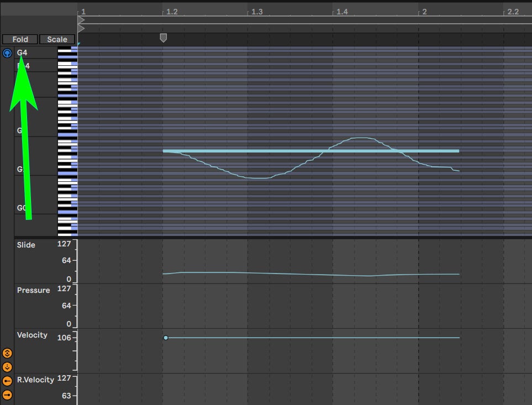Click the 127 value in Slide lane
This screenshot has height=405, width=532.
click(64, 244)
